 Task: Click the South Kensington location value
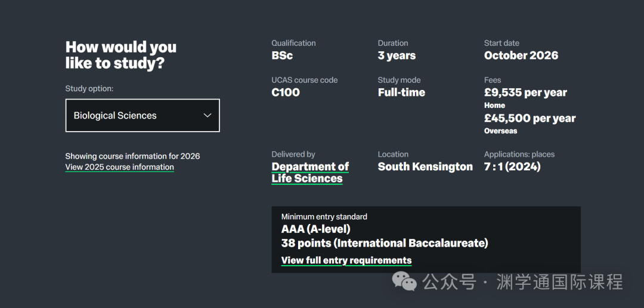(x=425, y=167)
